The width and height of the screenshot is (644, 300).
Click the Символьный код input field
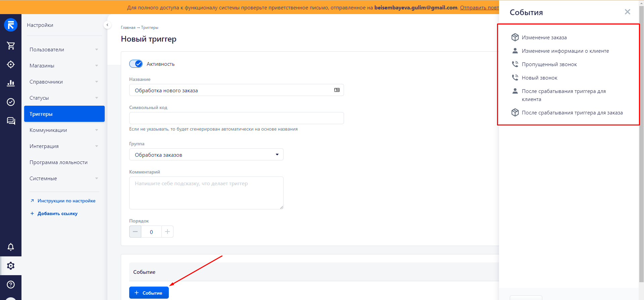[x=236, y=118]
